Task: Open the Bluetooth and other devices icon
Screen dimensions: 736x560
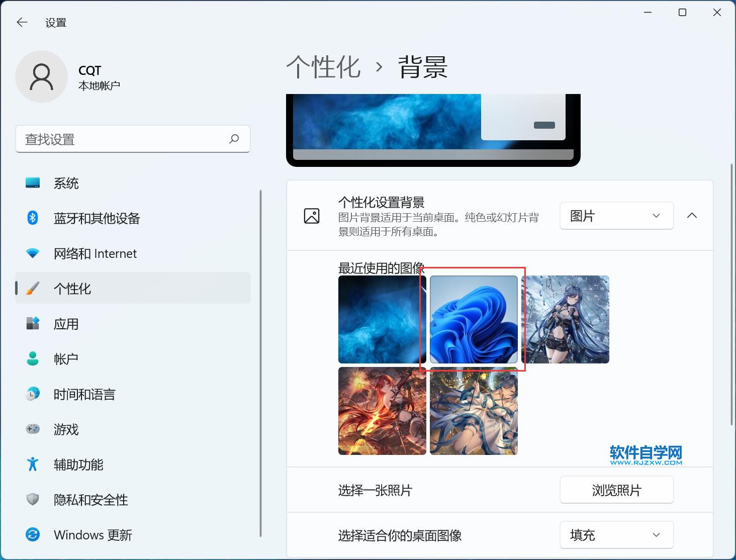Action: point(33,218)
